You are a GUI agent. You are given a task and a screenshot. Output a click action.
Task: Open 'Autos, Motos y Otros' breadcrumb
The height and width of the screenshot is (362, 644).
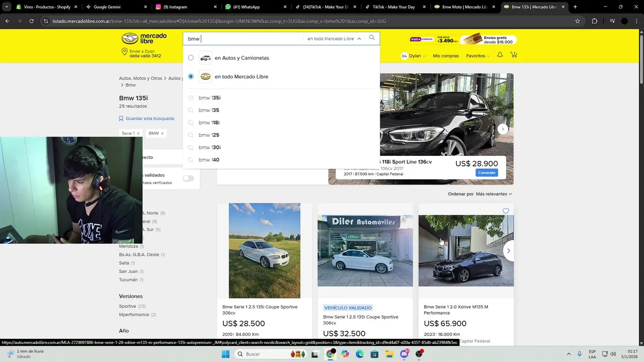(x=140, y=78)
